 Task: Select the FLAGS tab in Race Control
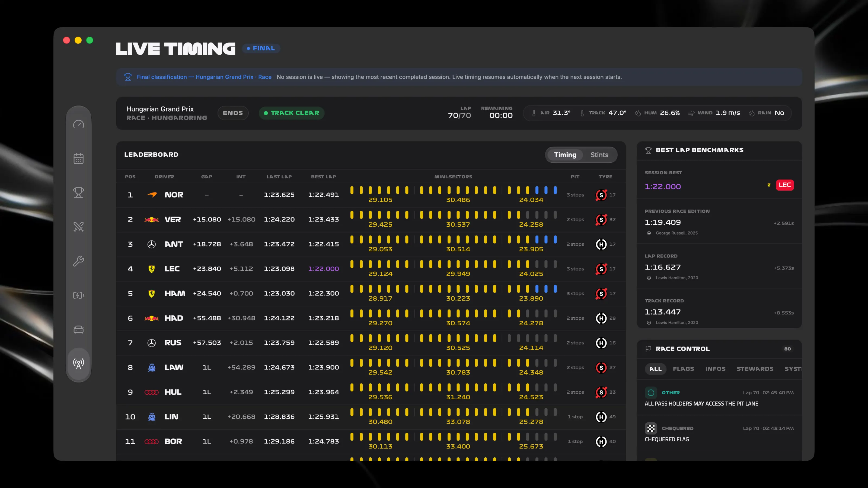pyautogui.click(x=683, y=369)
